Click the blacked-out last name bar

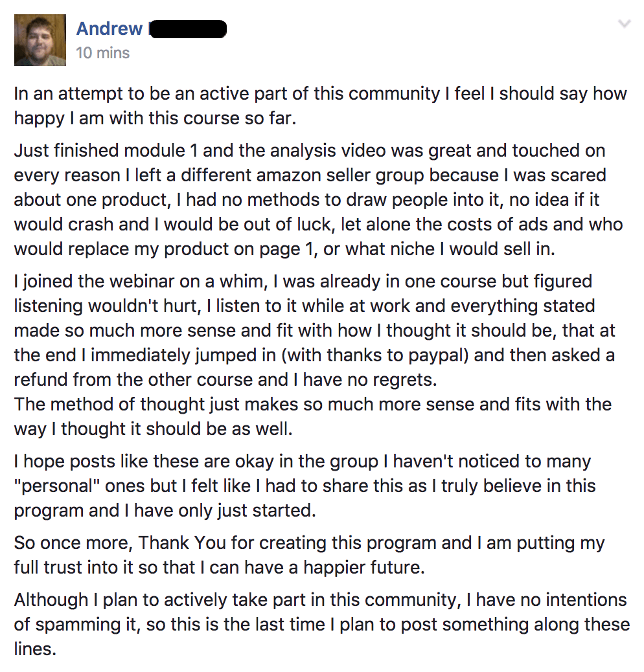[x=188, y=29]
